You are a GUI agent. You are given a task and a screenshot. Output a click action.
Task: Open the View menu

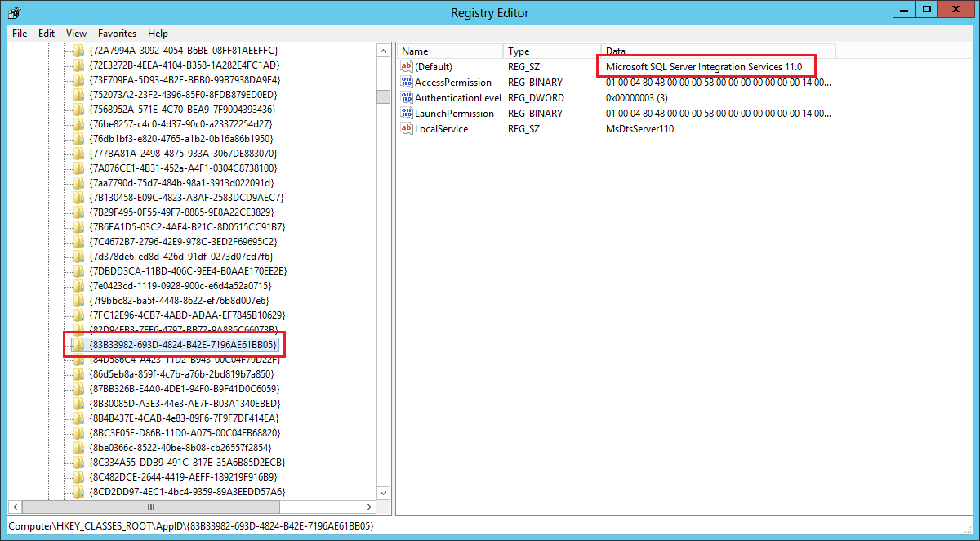coord(75,34)
